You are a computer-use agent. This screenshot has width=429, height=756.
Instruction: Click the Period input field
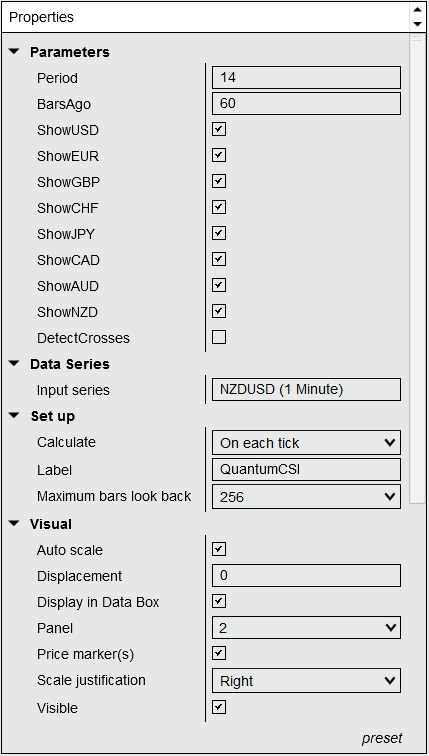306,78
